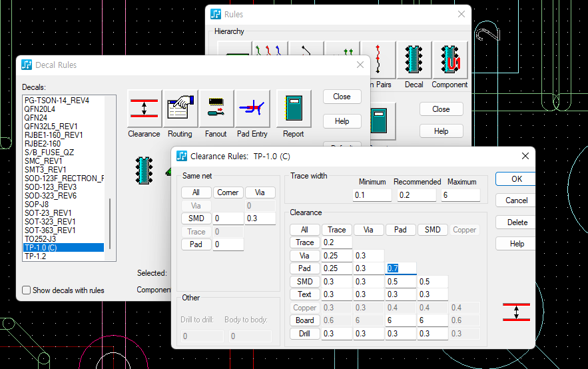The image size is (588, 369).
Task: Click Cancel in Clearance Rules dialog
Action: [x=516, y=200]
